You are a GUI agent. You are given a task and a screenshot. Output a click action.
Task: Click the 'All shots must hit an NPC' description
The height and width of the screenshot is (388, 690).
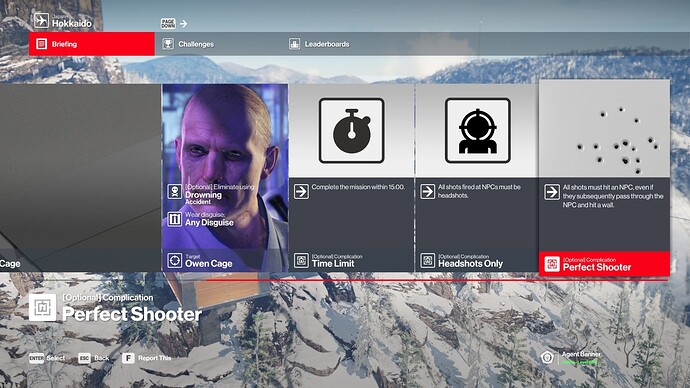[x=613, y=196]
